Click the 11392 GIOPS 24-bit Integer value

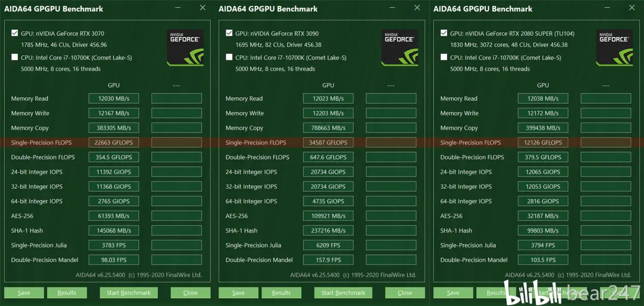[113, 172]
